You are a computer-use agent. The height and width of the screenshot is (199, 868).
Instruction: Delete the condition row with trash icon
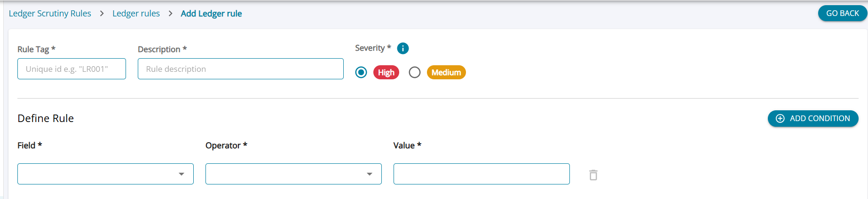click(593, 175)
